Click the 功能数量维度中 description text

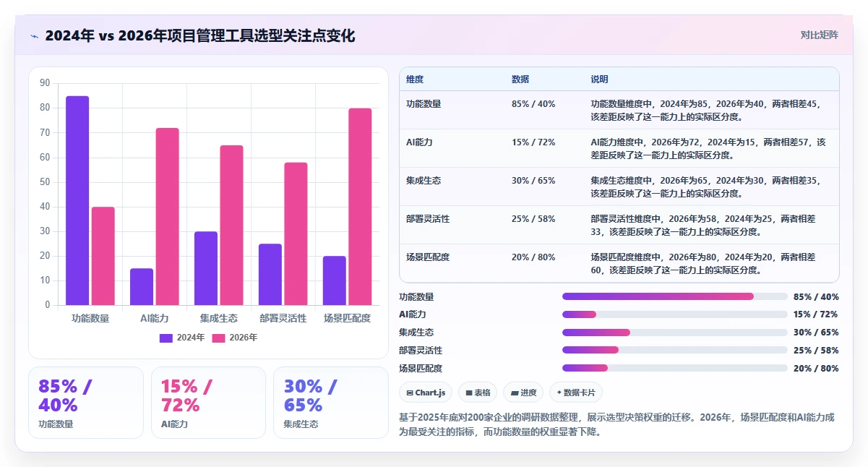click(x=705, y=110)
